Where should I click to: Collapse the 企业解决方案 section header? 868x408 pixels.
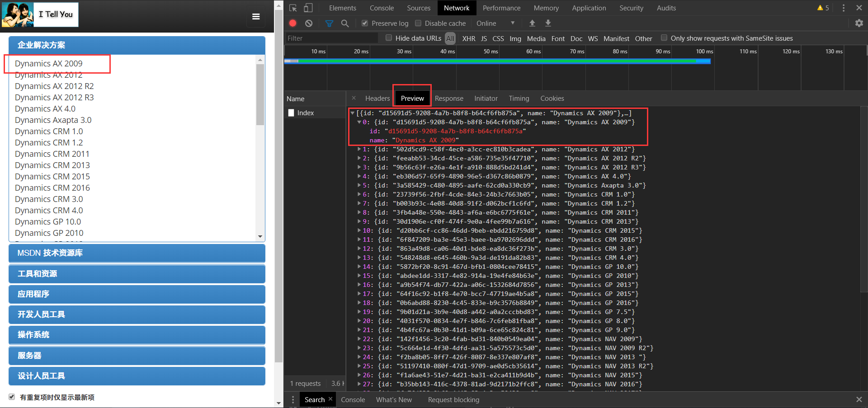(137, 45)
